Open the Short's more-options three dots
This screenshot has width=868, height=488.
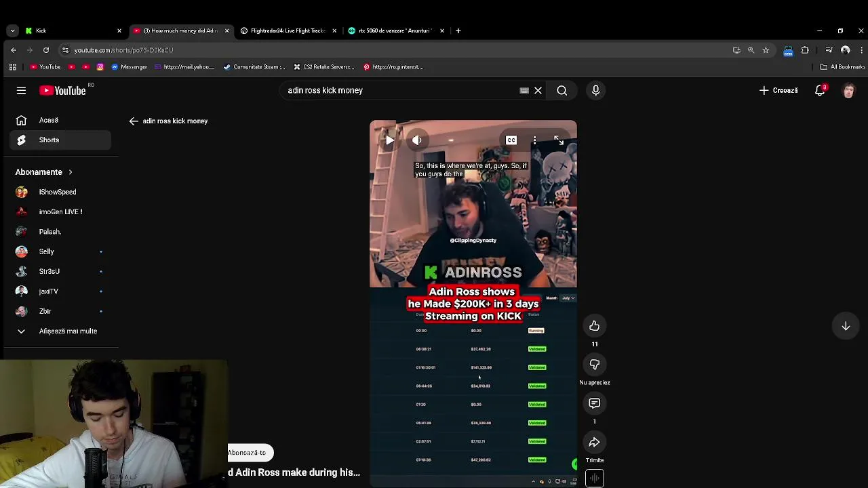pos(534,140)
